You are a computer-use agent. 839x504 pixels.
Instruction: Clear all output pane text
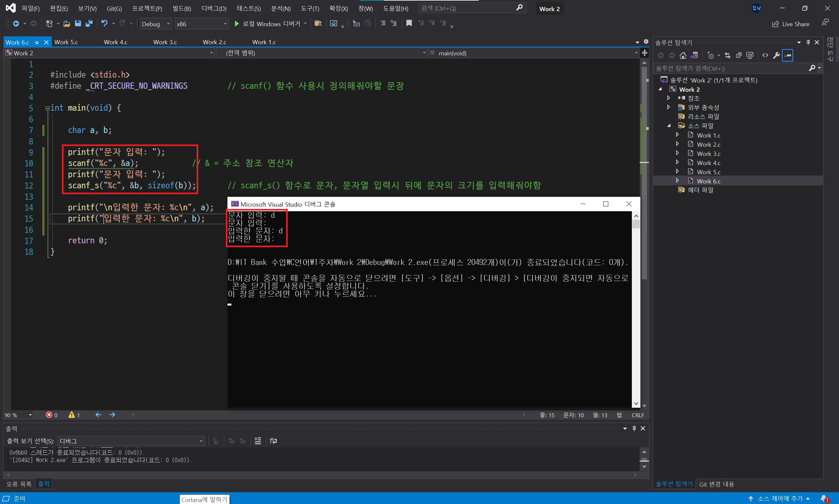tap(258, 441)
